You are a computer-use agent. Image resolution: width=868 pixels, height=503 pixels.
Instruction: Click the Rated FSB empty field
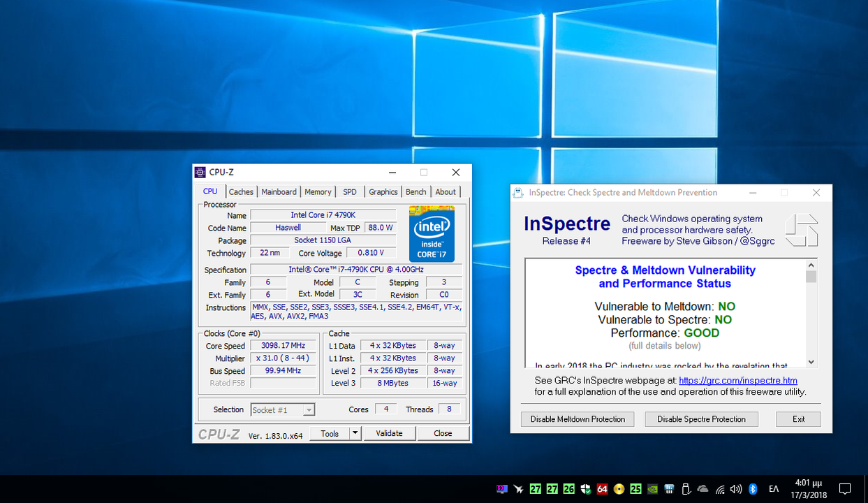tap(283, 383)
